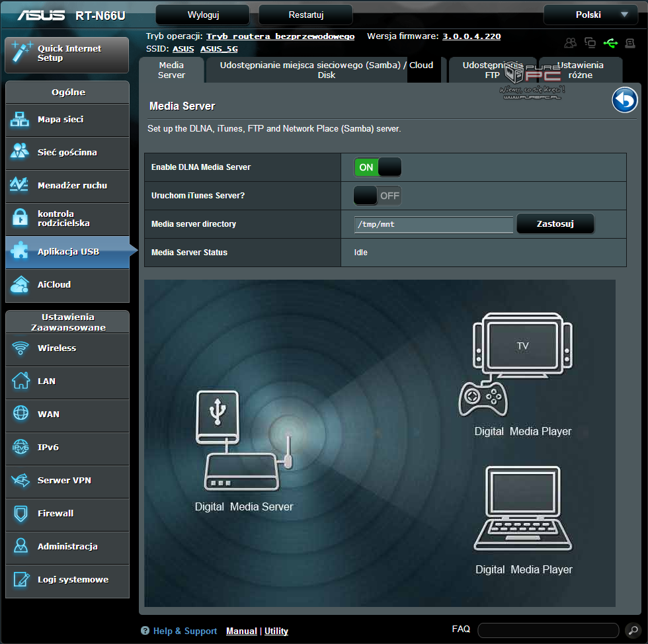Screen dimensions: 648x644
Task: Click the blue back arrow button
Action: (x=624, y=100)
